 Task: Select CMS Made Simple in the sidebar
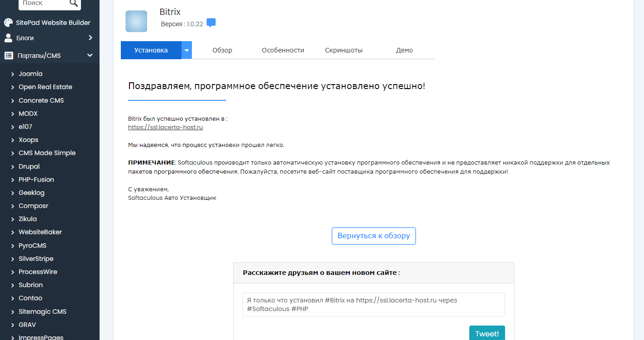coord(47,153)
